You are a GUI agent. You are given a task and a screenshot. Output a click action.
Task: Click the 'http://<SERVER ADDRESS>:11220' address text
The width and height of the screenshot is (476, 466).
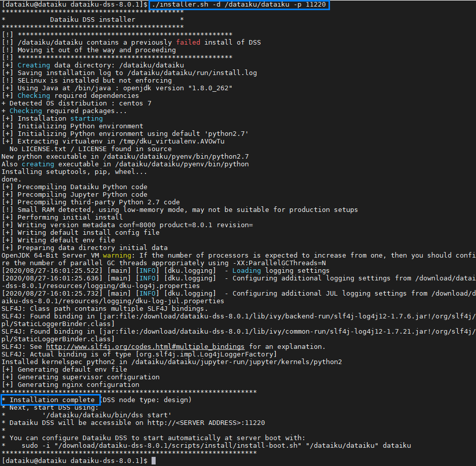(x=206, y=422)
